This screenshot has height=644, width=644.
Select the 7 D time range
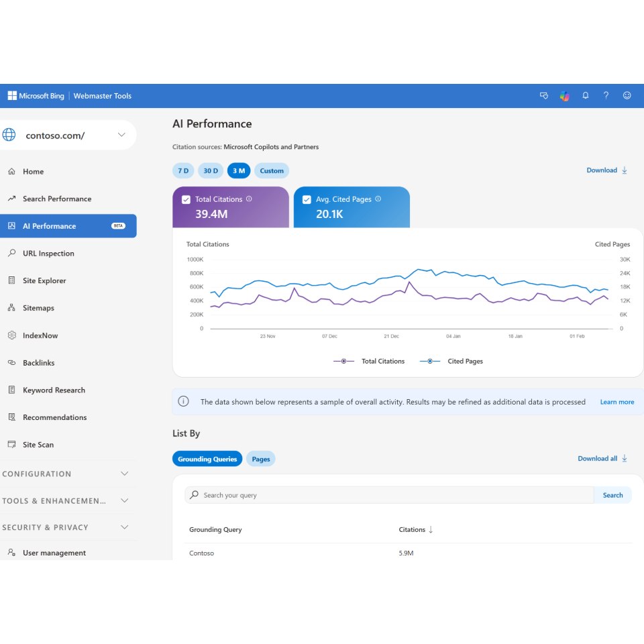(x=183, y=171)
